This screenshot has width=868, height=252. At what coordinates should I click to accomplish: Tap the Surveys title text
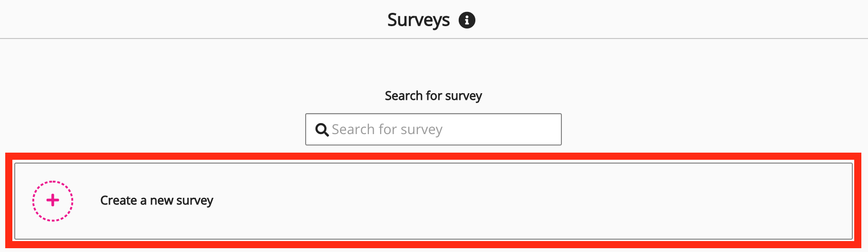pyautogui.click(x=418, y=20)
